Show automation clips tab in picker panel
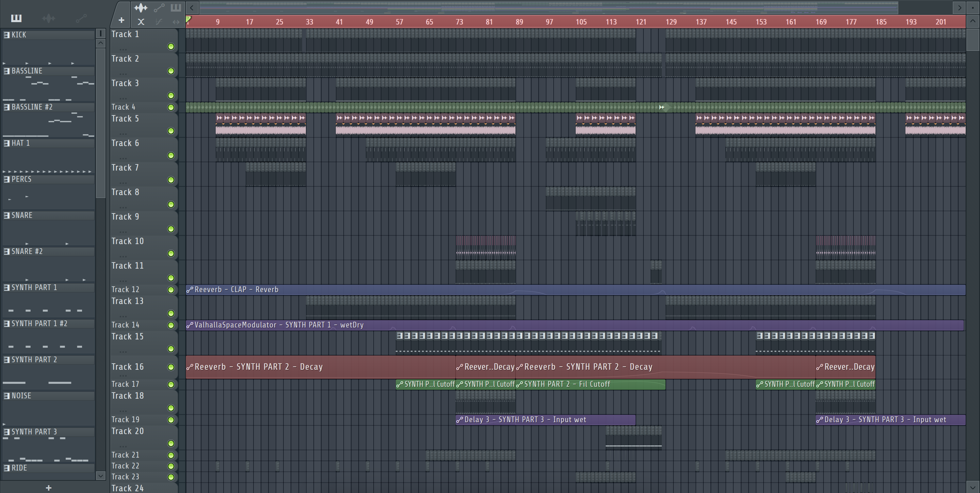Image resolution: width=980 pixels, height=493 pixels. coord(81,18)
